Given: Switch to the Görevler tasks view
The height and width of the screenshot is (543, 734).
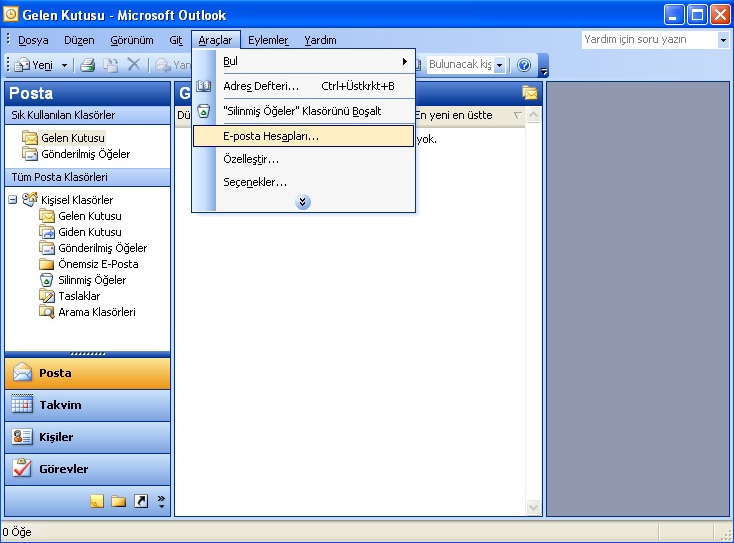Looking at the screenshot, I should 88,469.
